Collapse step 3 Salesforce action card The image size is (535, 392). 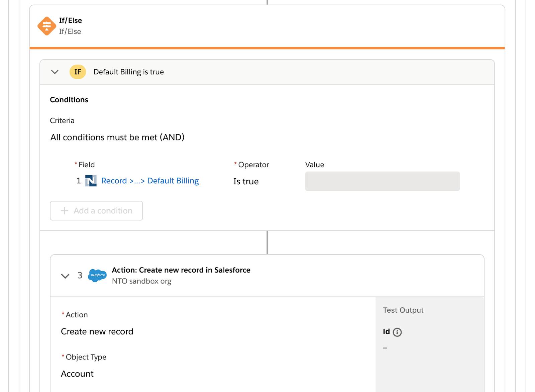[x=65, y=276]
